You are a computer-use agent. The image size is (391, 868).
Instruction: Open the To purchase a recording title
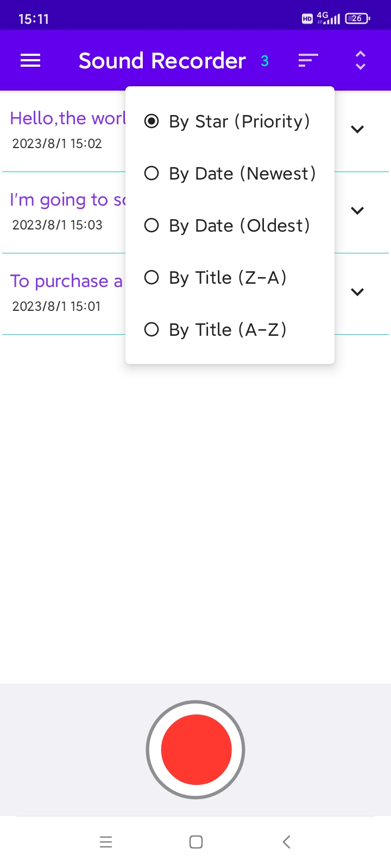pyautogui.click(x=67, y=281)
